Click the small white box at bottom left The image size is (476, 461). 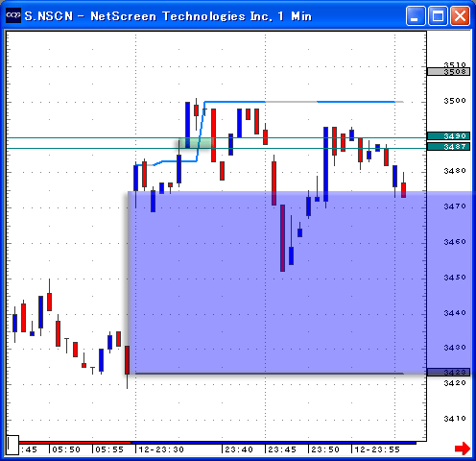12,445
